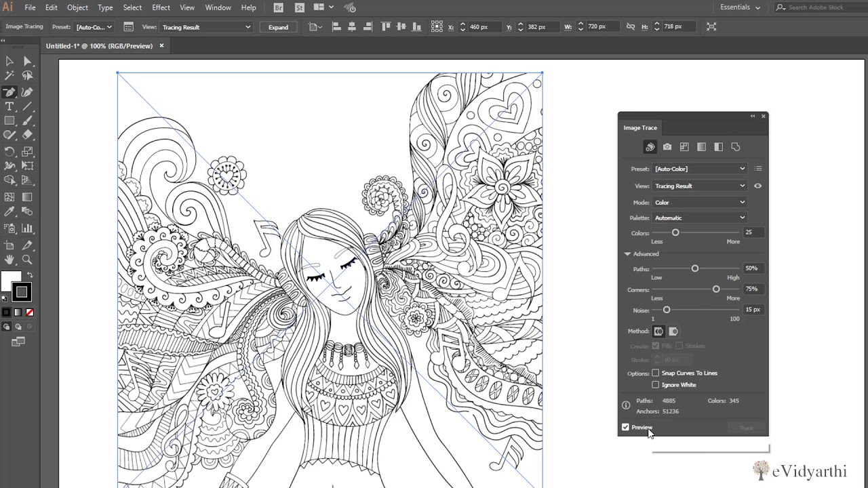Open the Effect menu
This screenshot has width=868, height=488.
pyautogui.click(x=161, y=7)
